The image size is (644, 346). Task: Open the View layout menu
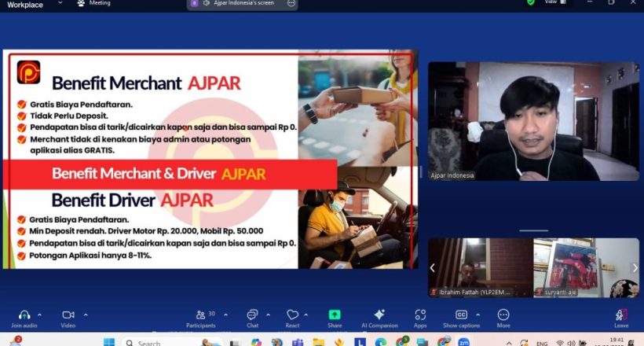555,2
